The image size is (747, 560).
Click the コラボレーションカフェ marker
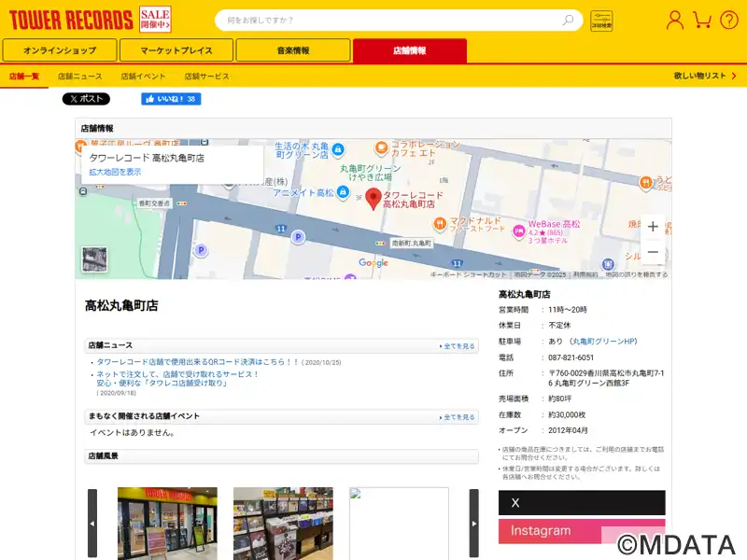381,148
